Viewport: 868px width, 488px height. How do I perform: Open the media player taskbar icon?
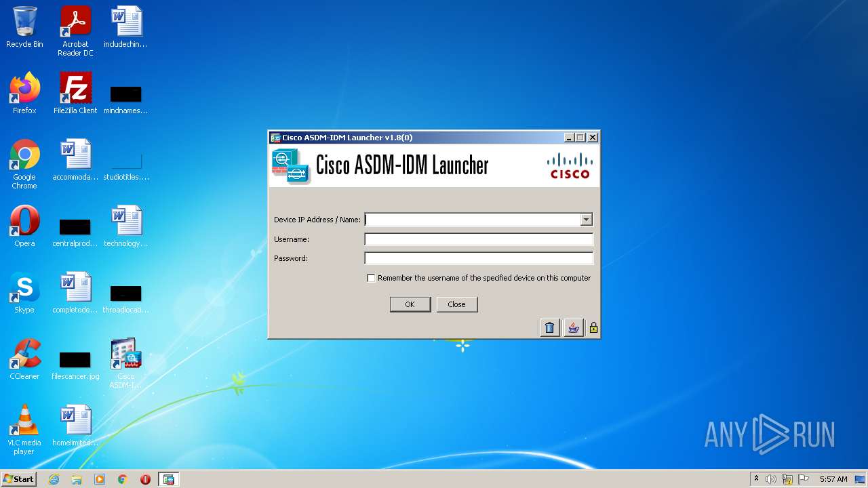(100, 479)
